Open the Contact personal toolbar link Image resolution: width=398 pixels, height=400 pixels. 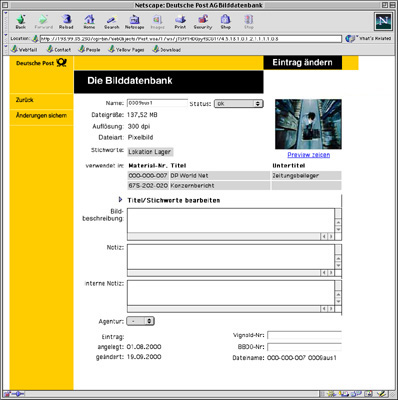59,50
